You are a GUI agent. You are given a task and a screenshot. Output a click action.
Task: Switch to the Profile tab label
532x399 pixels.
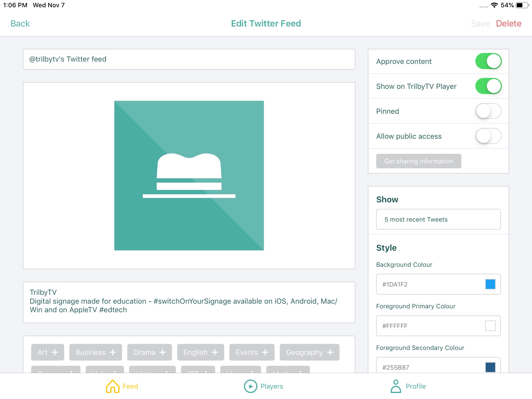point(416,386)
